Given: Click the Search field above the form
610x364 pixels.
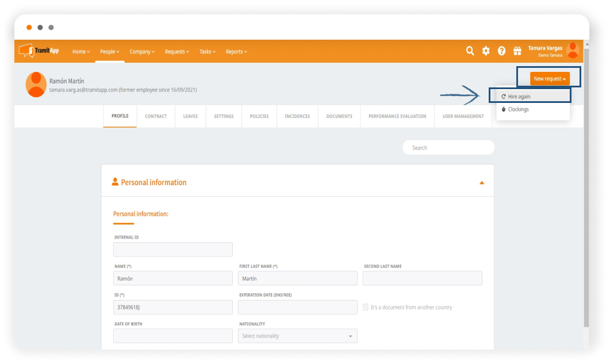Looking at the screenshot, I should [448, 148].
